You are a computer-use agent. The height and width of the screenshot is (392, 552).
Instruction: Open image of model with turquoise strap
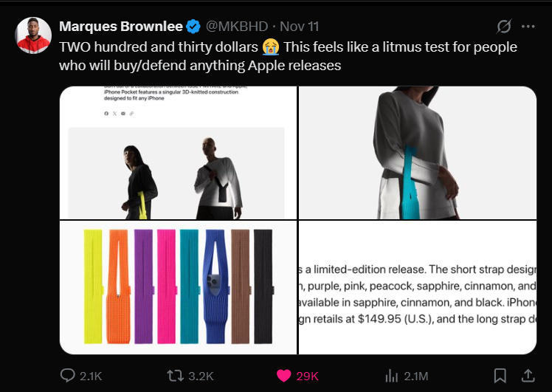pyautogui.click(x=418, y=153)
